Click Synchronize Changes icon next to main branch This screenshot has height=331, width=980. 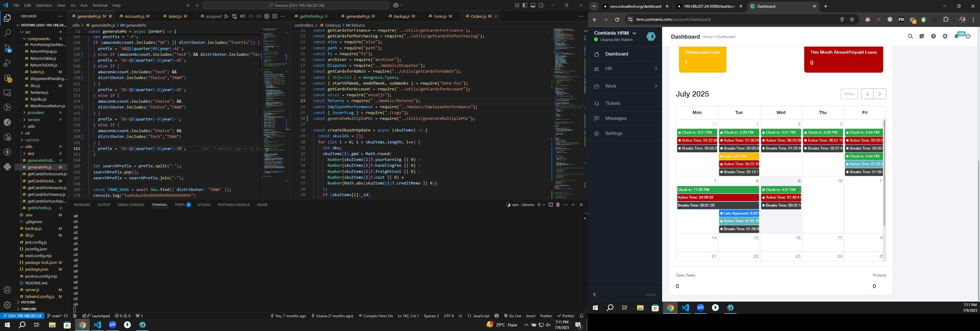point(66,316)
